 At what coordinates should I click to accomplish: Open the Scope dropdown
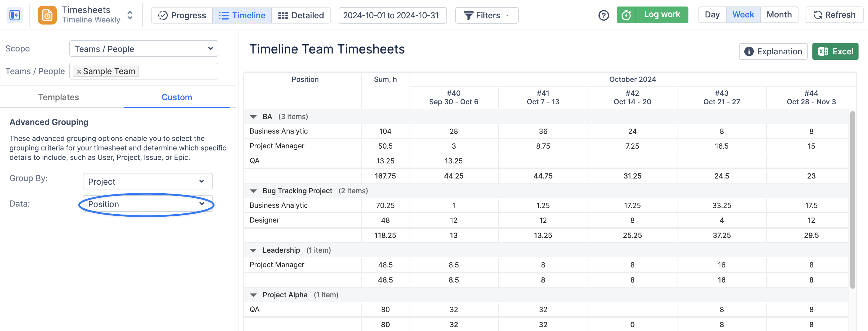(143, 49)
